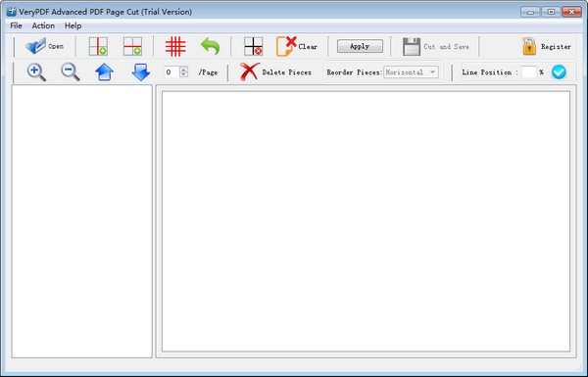Expand the Reorder Pieces dropdown
The height and width of the screenshot is (377, 588).
(x=433, y=71)
